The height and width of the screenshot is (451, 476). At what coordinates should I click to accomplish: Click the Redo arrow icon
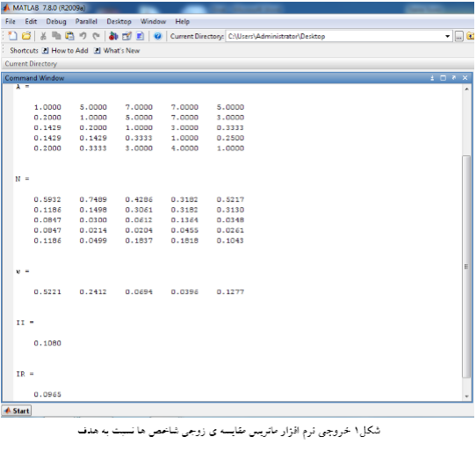click(96, 36)
